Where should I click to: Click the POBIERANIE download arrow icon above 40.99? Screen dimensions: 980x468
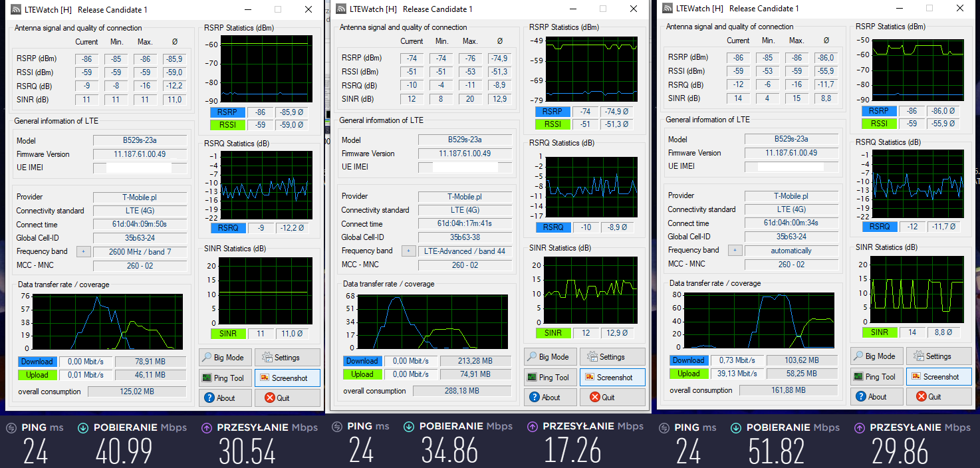(x=82, y=428)
